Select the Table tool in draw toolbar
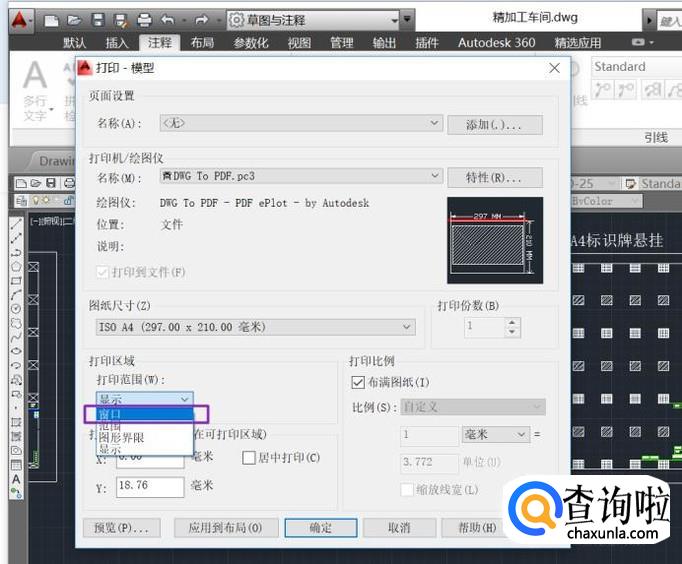Screen dimensions: 682x564 [x=16, y=465]
